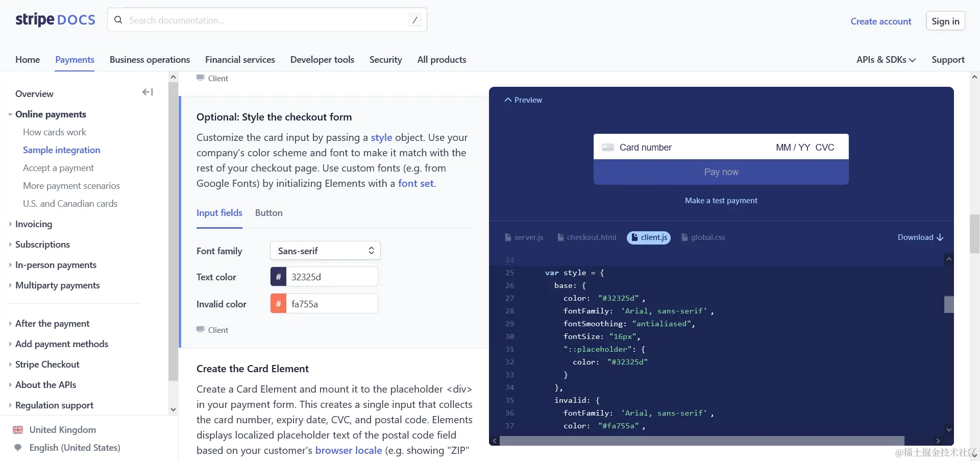Click the Invalid color swatch
The width and height of the screenshot is (980, 461).
(278, 304)
